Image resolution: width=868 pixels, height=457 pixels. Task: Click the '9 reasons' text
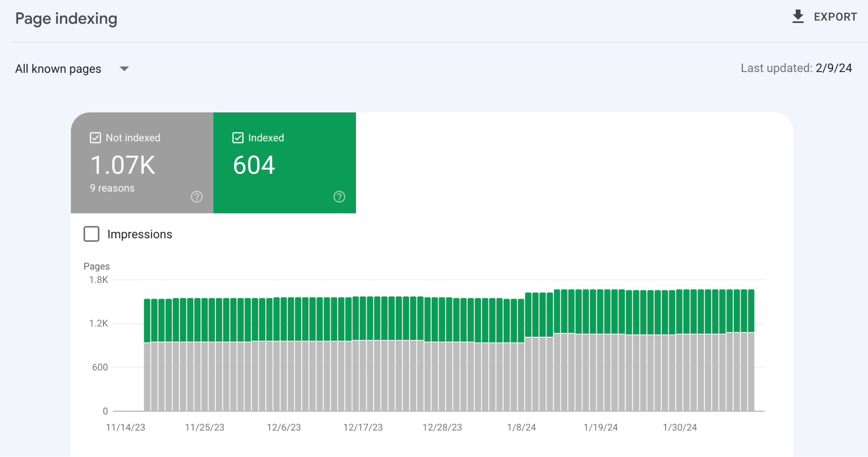click(x=112, y=188)
